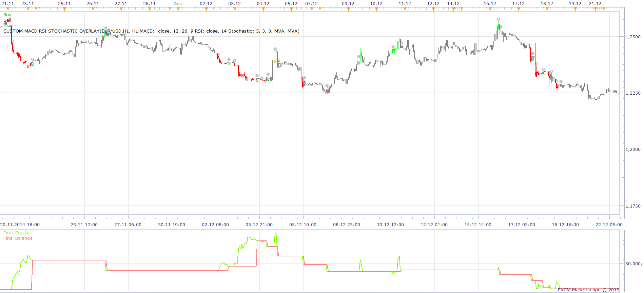This screenshot has width=644, height=293.
Task: Click the 20.11.2014 18:00 time axis label
Action: click(20, 225)
